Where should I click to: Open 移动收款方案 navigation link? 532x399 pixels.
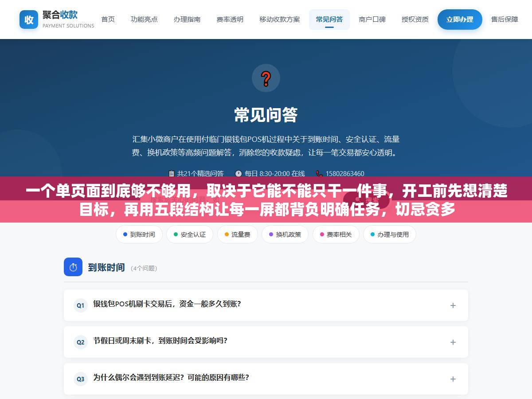279,20
